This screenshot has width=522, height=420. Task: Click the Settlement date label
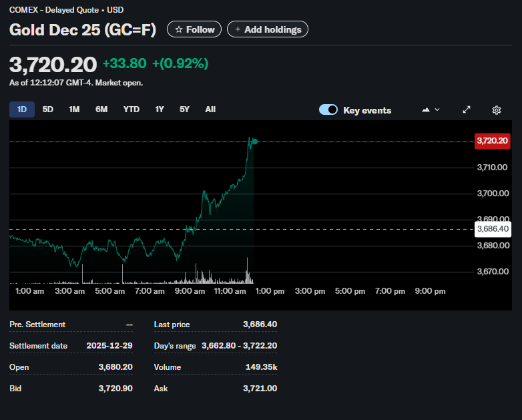click(x=38, y=346)
